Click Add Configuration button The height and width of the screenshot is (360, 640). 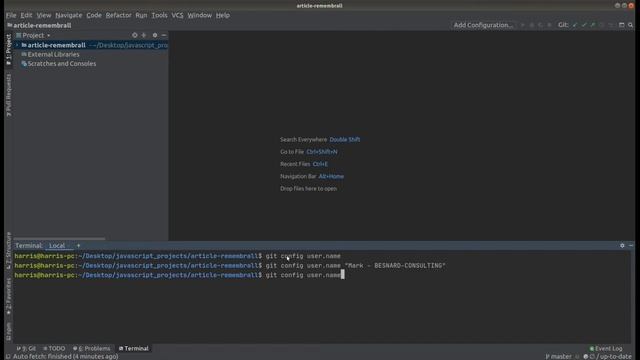pyautogui.click(x=483, y=25)
